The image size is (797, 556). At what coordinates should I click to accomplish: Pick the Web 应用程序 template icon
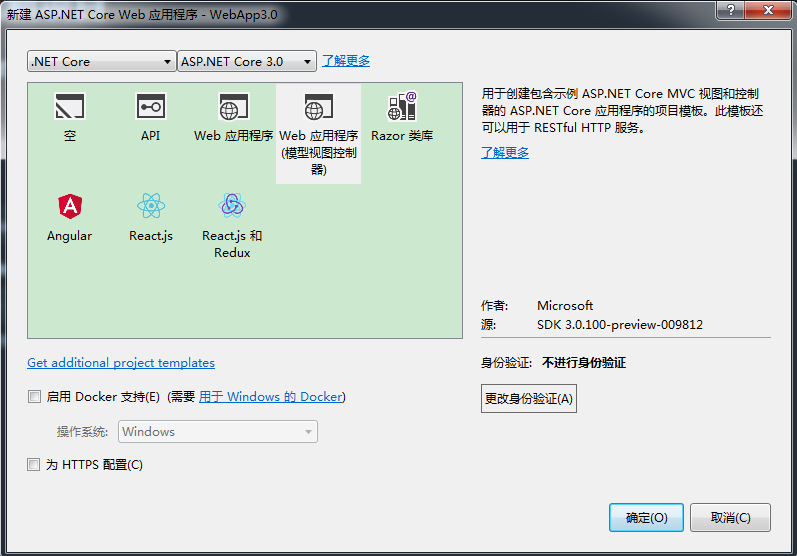tap(233, 106)
